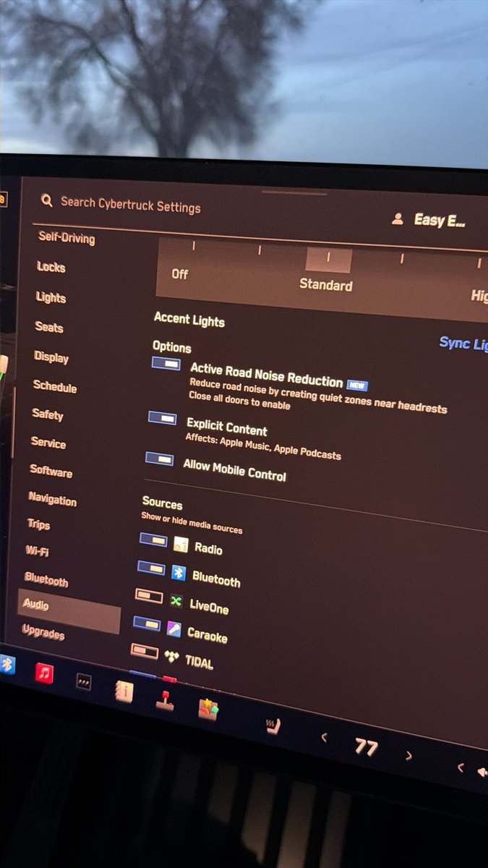Enable the LiveOne source switch
Screen dimensions: 488x868
pos(150,596)
